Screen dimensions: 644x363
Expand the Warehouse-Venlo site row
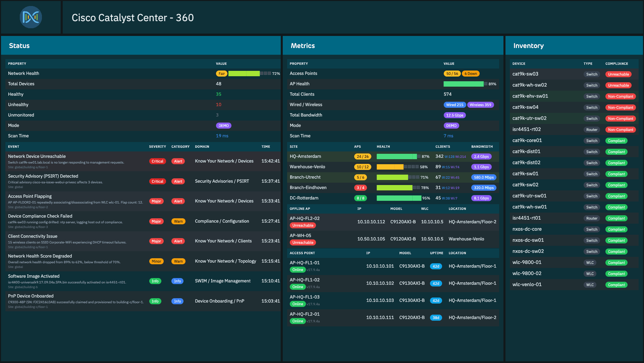tap(308, 167)
